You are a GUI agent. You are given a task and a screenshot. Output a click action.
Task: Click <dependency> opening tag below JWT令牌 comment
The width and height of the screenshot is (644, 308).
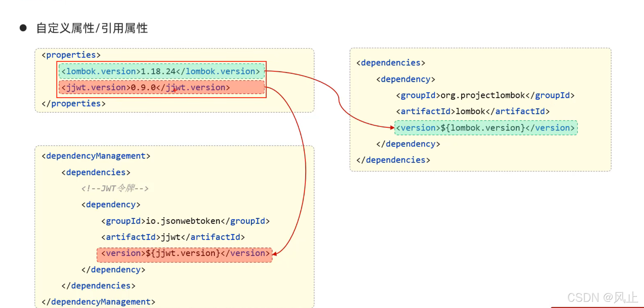coord(111,205)
